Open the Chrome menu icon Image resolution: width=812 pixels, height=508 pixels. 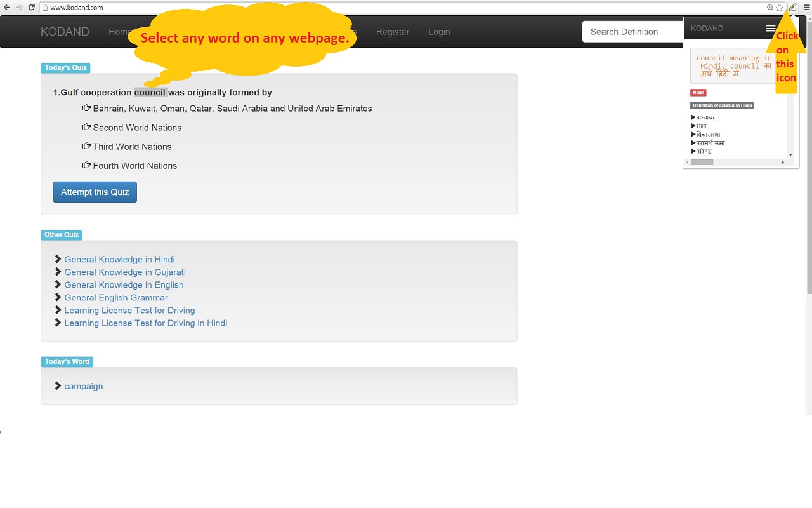click(x=807, y=7)
